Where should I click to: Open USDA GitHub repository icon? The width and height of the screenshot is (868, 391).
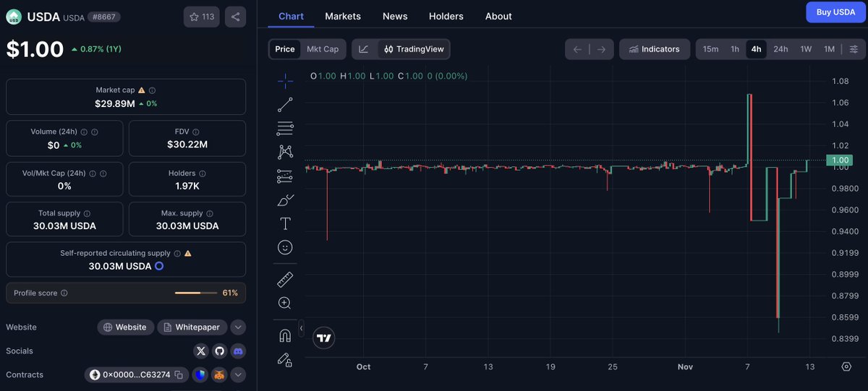[219, 351]
